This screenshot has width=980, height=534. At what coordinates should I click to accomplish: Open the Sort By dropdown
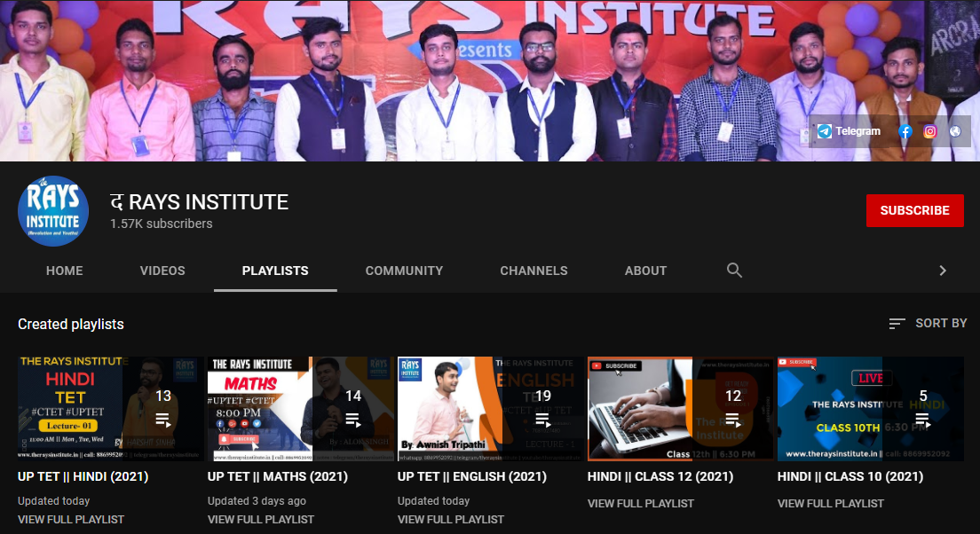tap(928, 324)
